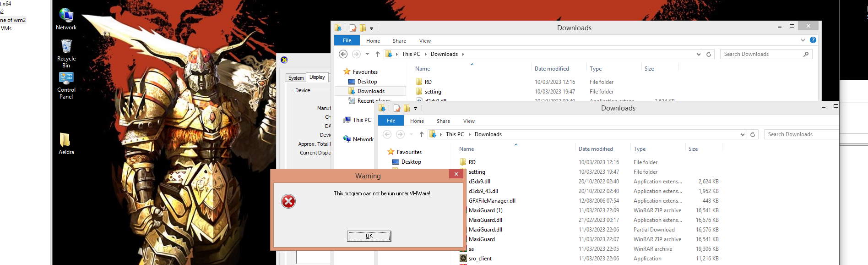Screen dimensions: 868x265
Task: Close the Warning dialog with the X
Action: [x=456, y=174]
